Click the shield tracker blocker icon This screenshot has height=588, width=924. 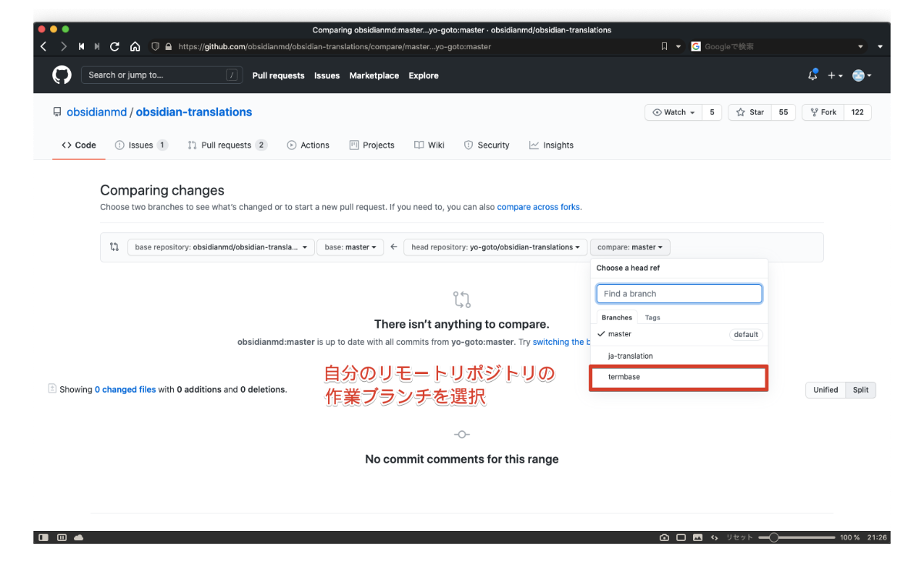pyautogui.click(x=155, y=46)
